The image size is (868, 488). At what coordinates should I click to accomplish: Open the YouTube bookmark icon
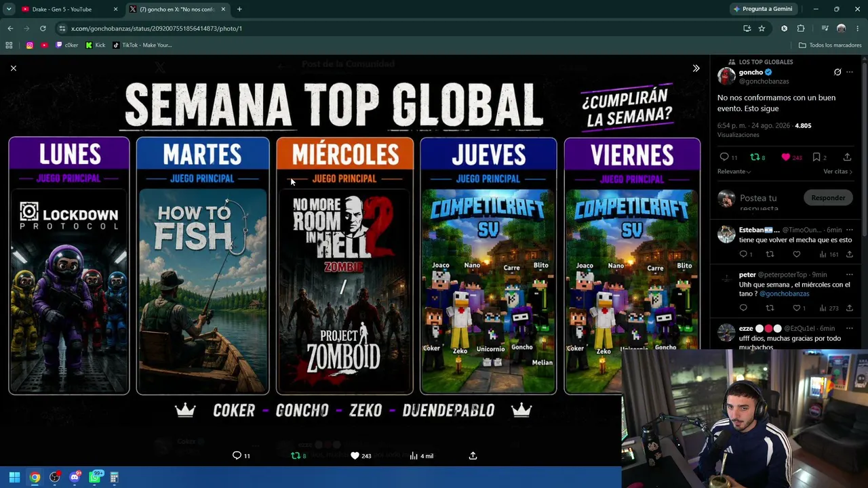point(44,45)
